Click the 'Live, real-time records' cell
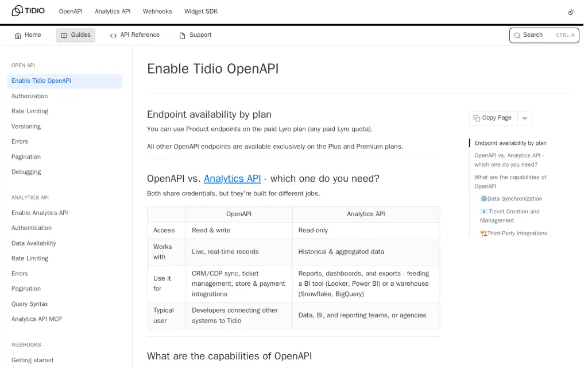 239,252
